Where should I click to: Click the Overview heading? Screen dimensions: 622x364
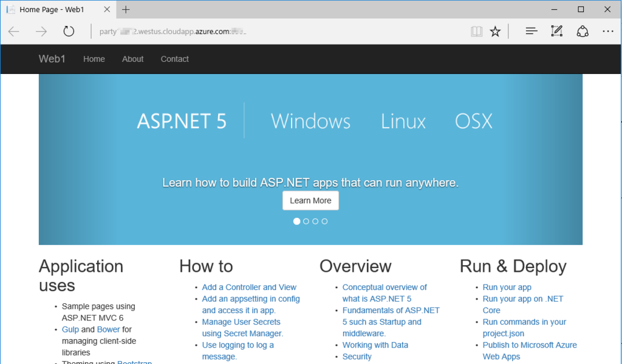[355, 266]
